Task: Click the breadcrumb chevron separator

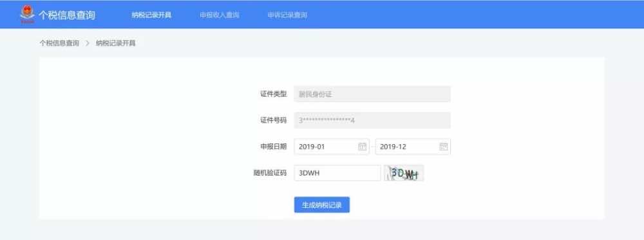Action: pyautogui.click(x=88, y=43)
